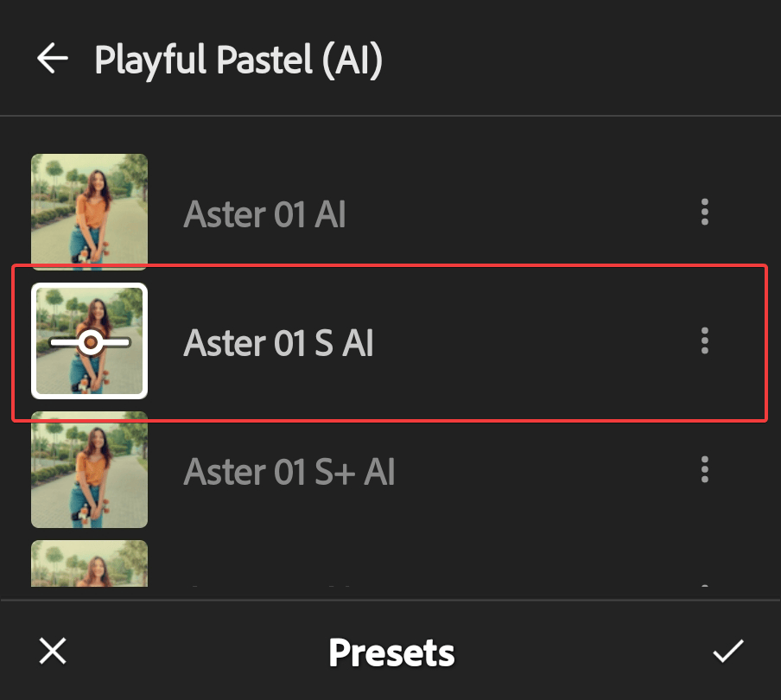Screen dimensions: 781x700
Task: Click the Aster 01 S AI preset name
Action: click(x=278, y=342)
